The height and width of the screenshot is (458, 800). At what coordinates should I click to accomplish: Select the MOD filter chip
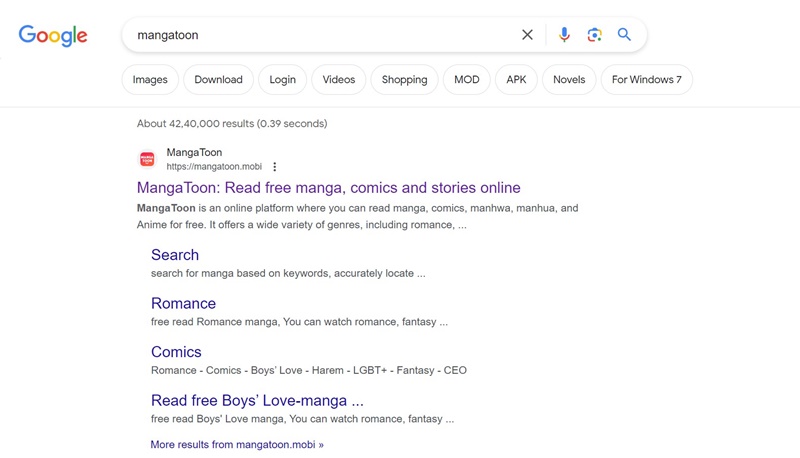[467, 80]
